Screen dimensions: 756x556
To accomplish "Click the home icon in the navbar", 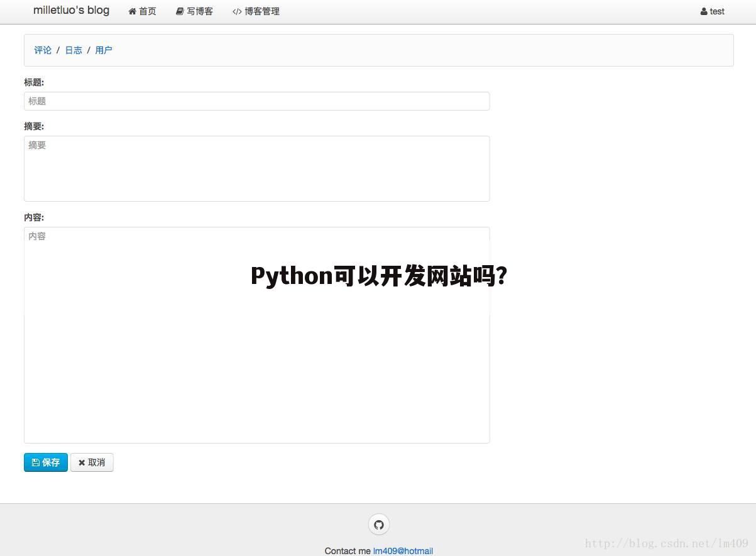I will [131, 11].
